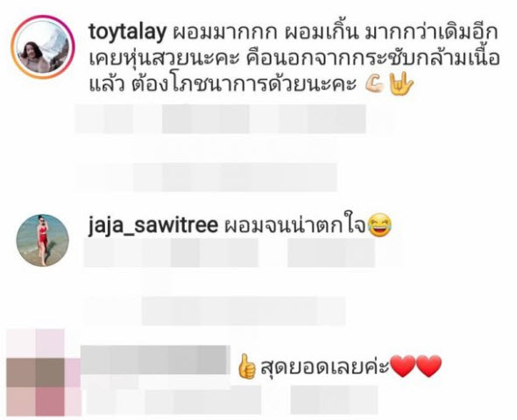The image size is (517, 420).
Task: Open toytalay's profile picture with story ring
Action: click(43, 47)
